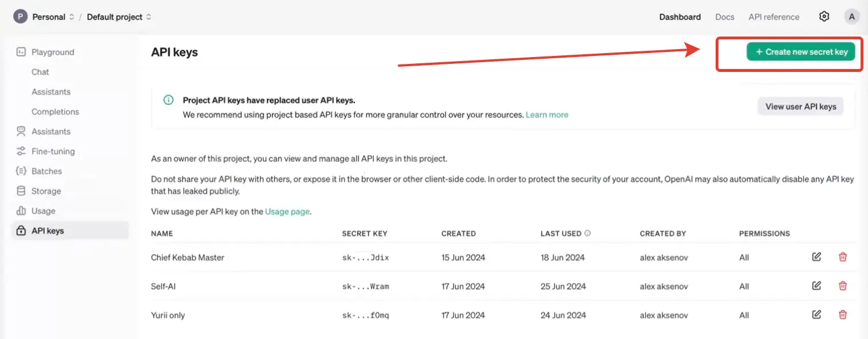Go to Fine-tuning in the sidebar
The height and width of the screenshot is (339, 868).
[x=53, y=151]
